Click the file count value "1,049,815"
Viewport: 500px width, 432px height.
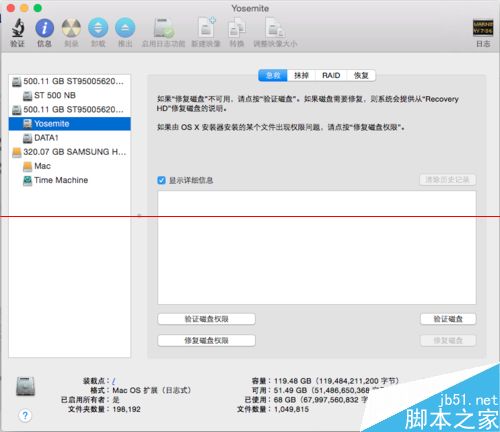291,409
